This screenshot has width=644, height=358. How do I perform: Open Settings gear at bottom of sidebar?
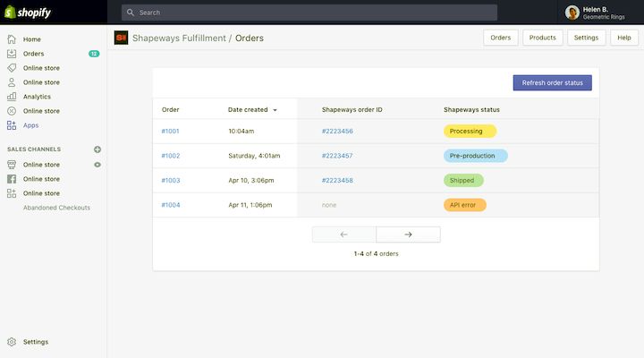click(x=12, y=342)
